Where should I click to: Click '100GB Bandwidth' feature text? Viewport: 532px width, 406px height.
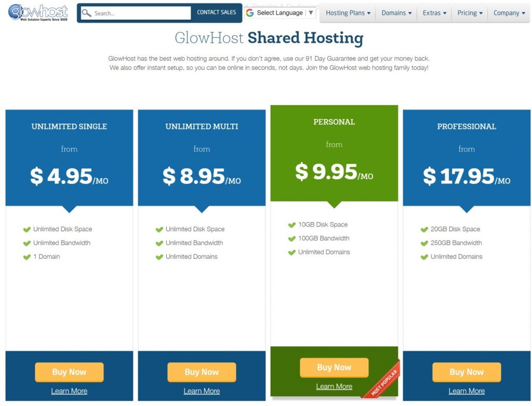pyautogui.click(x=324, y=238)
